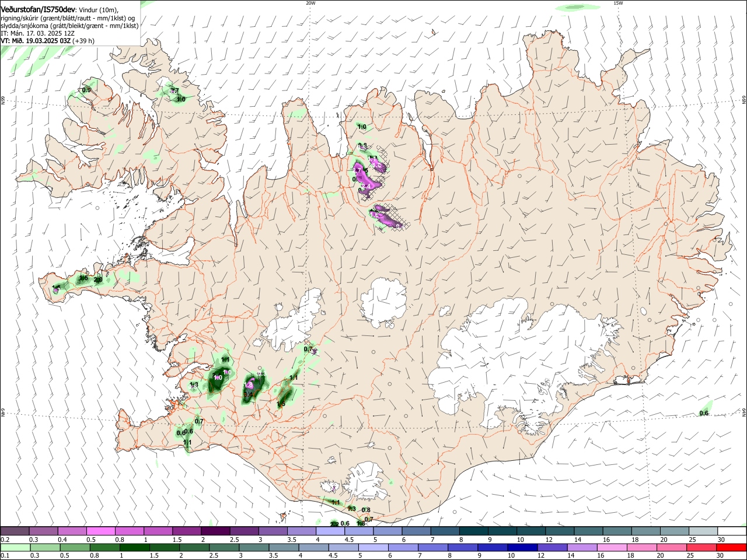Viewport: 747px width, 560px height.
Task: Select top-row blue-grey swatch between 6 and 7
Action: 416,531
